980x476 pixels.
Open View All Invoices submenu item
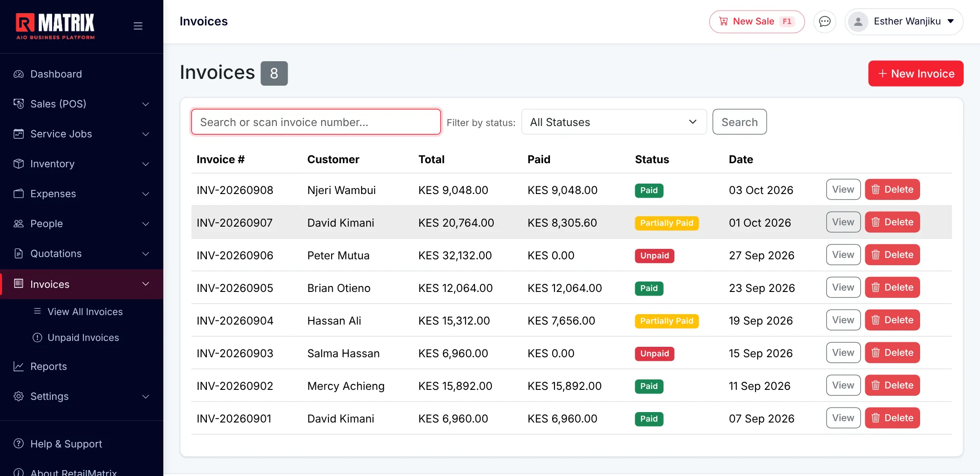pyautogui.click(x=85, y=311)
